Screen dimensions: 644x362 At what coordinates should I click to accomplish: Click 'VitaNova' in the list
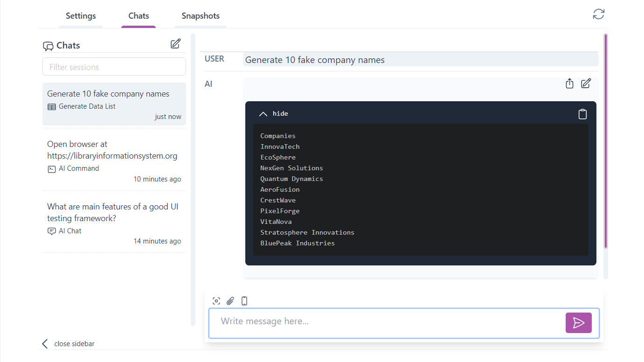click(276, 222)
